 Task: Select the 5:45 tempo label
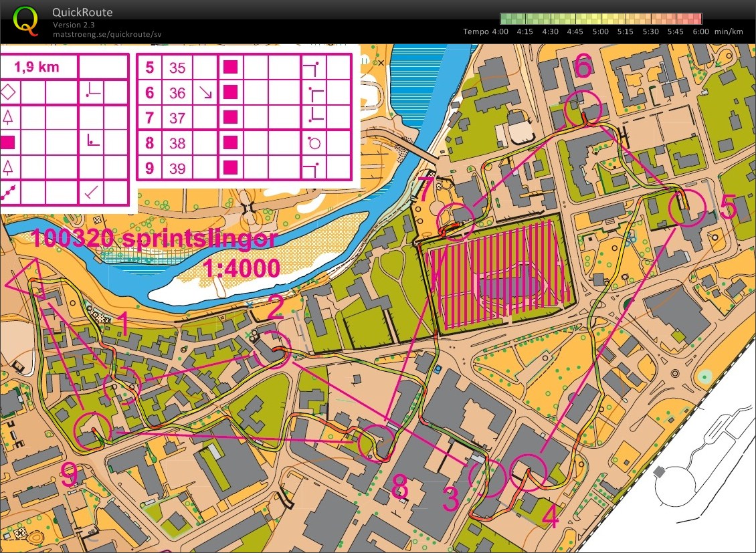coord(676,32)
